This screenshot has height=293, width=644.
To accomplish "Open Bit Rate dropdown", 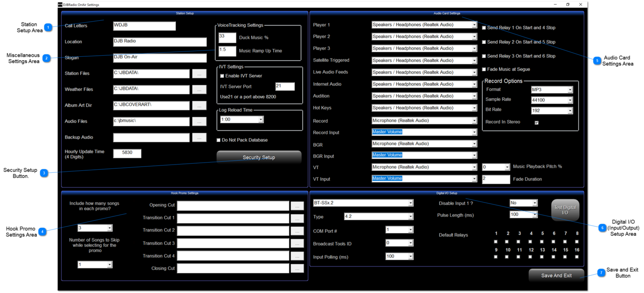I will [x=570, y=111].
